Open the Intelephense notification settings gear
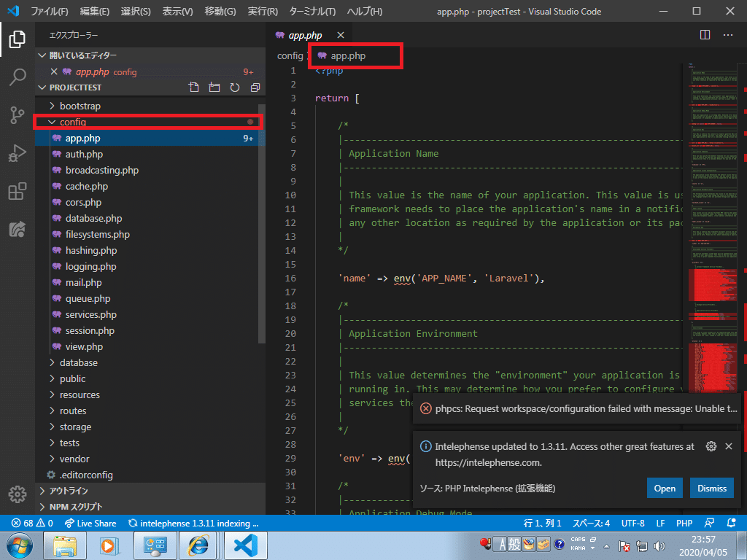Viewport: 747px width, 560px height. (711, 446)
